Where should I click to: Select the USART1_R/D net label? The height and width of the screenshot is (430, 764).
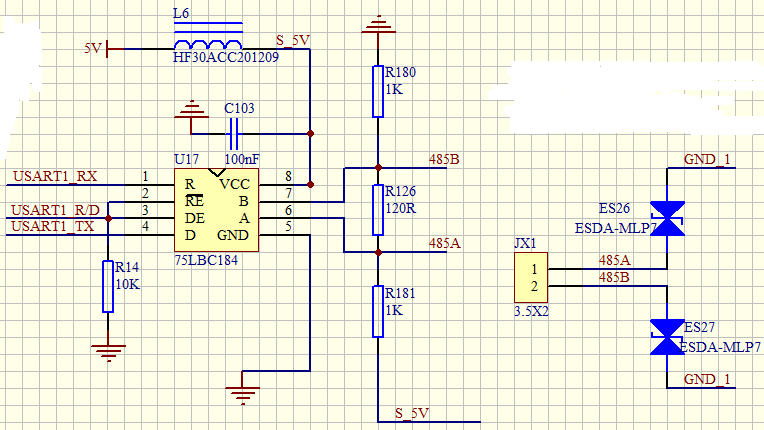coord(55,210)
